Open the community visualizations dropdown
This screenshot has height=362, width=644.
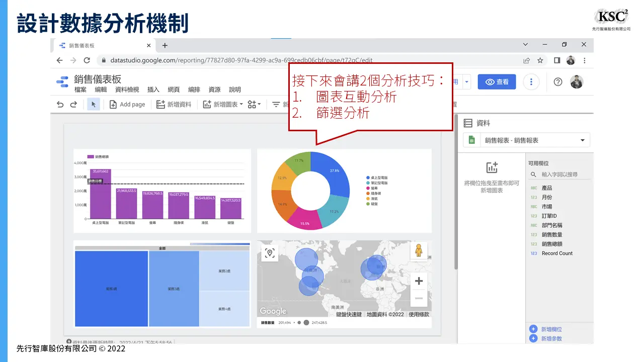coord(254,104)
